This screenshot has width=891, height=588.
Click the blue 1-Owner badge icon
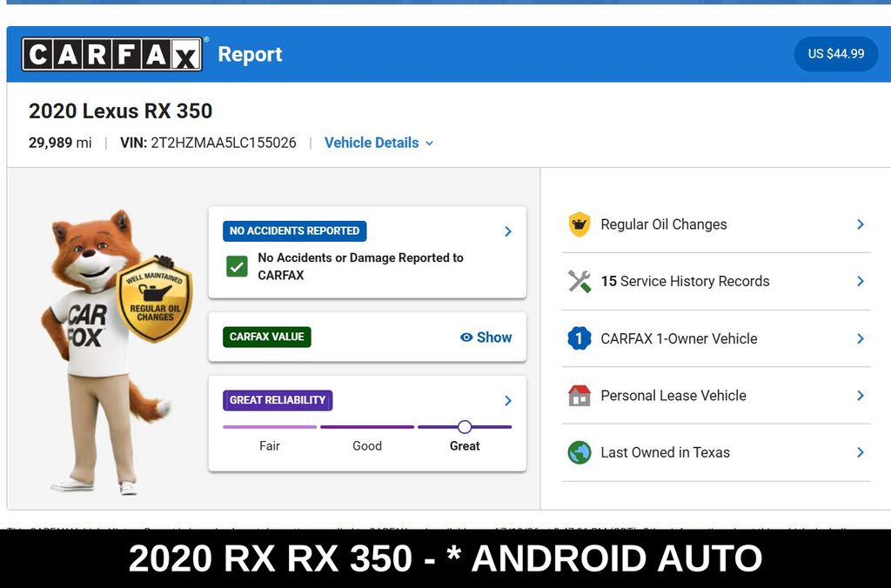(x=579, y=338)
